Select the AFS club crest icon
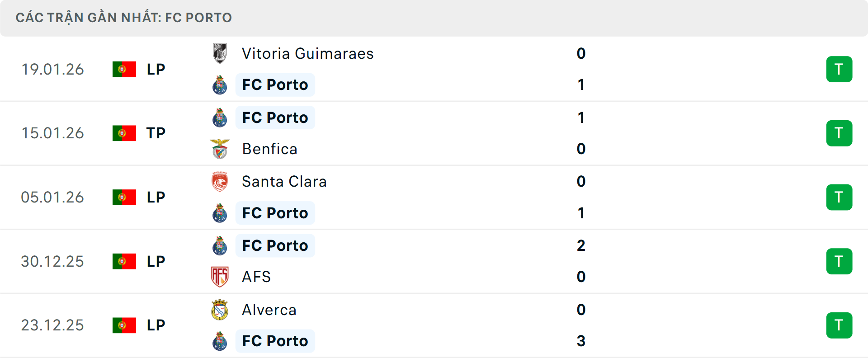The width and height of the screenshot is (868, 358). coord(220,277)
